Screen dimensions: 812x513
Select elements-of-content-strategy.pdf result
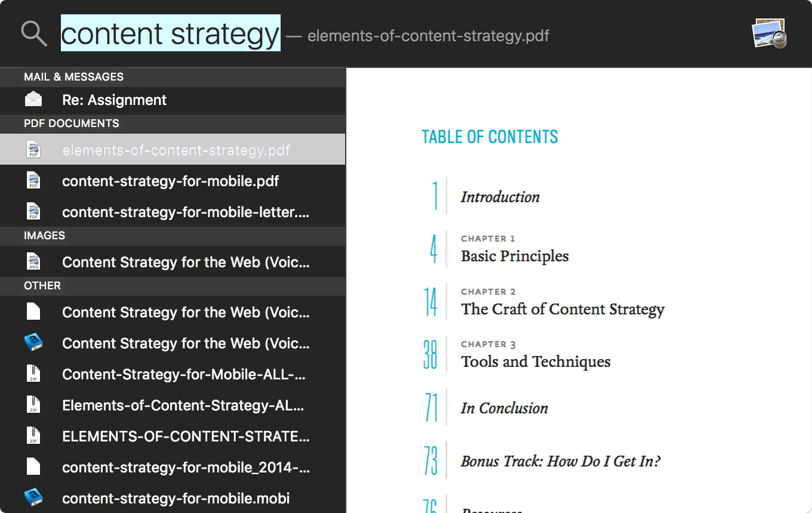coord(173,149)
